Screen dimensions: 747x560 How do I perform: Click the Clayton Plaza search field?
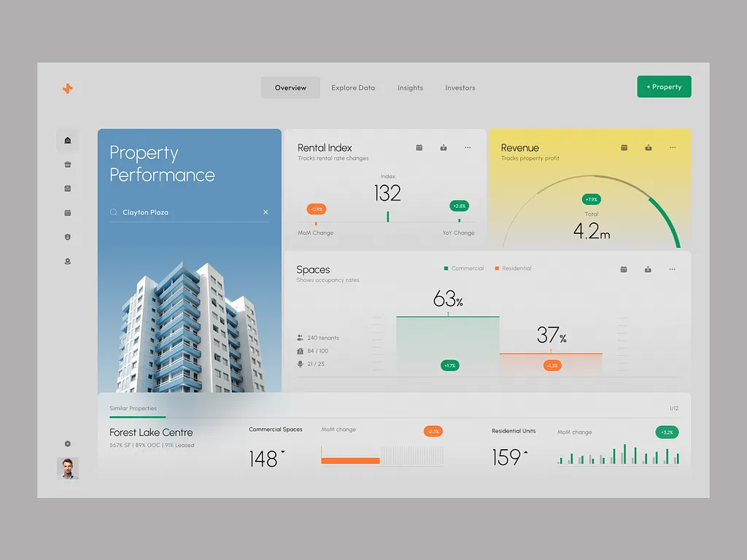[x=182, y=212]
